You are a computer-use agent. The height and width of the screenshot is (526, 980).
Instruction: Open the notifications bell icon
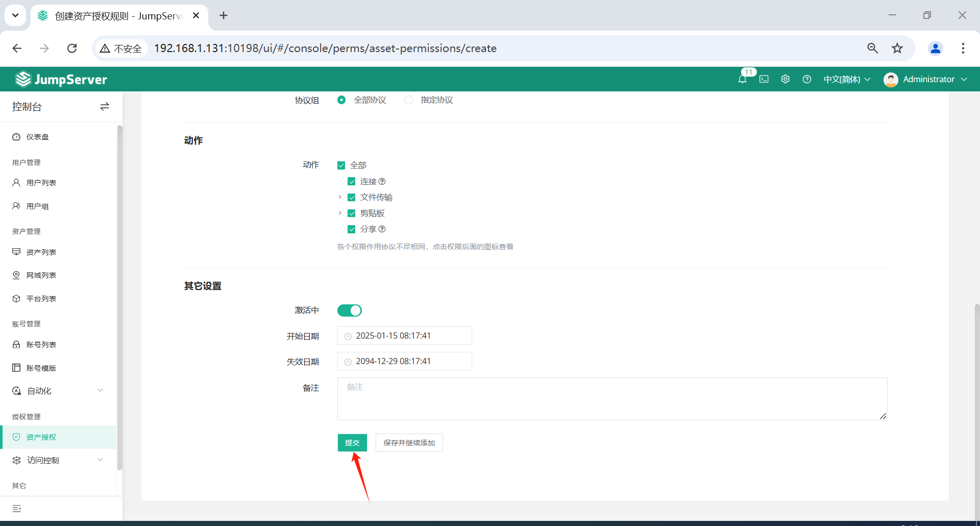(x=742, y=79)
